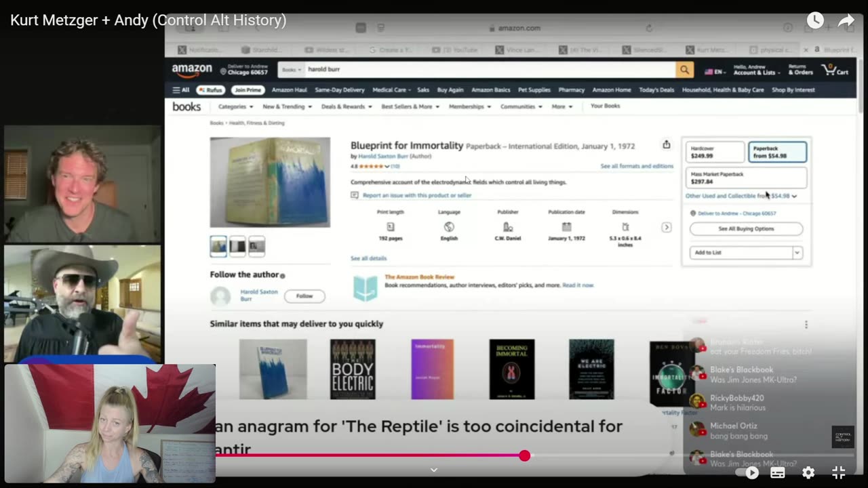Viewport: 868px width, 488px height.
Task: Click the Your Books tab
Action: (605, 106)
